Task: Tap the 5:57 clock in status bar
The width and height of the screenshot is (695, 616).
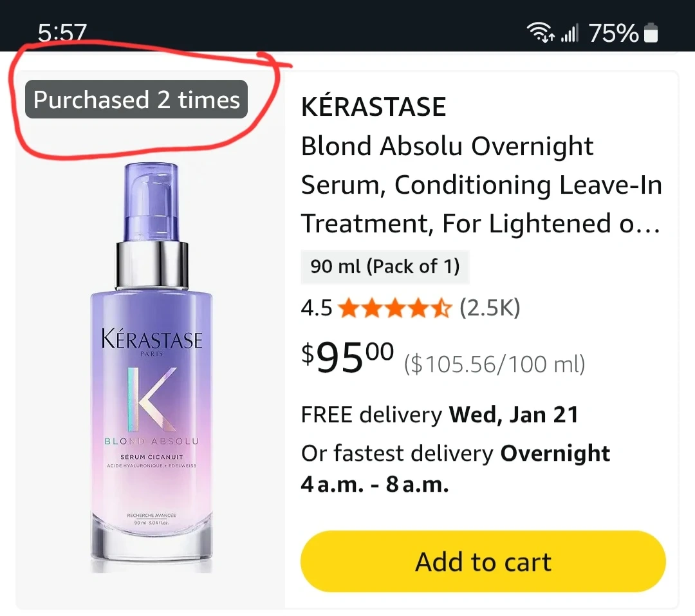Action: pyautogui.click(x=62, y=32)
